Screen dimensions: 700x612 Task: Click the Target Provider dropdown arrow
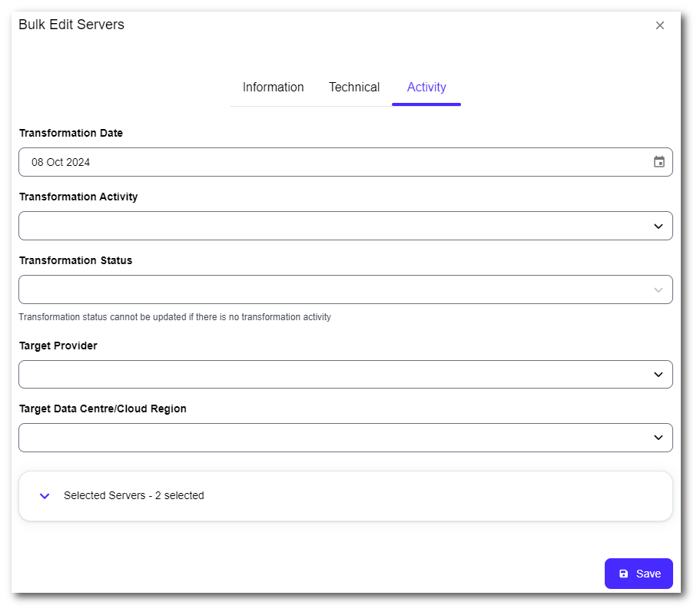(658, 375)
